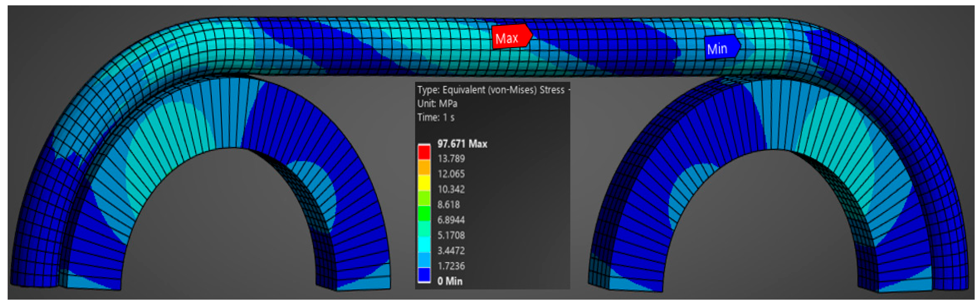The height and width of the screenshot is (305, 980).
Task: Click the 3.4472 legend value
Action: [451, 250]
